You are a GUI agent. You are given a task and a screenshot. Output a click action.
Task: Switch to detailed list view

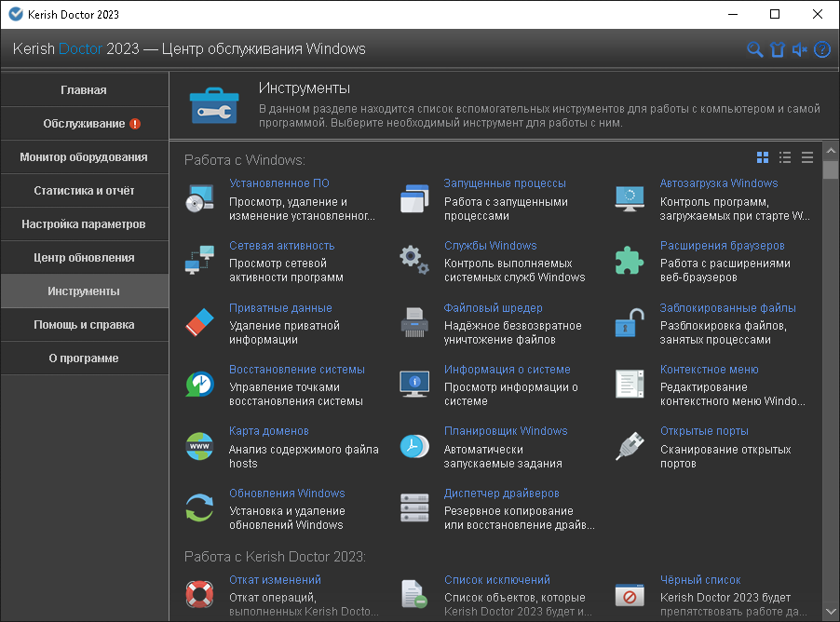(785, 157)
